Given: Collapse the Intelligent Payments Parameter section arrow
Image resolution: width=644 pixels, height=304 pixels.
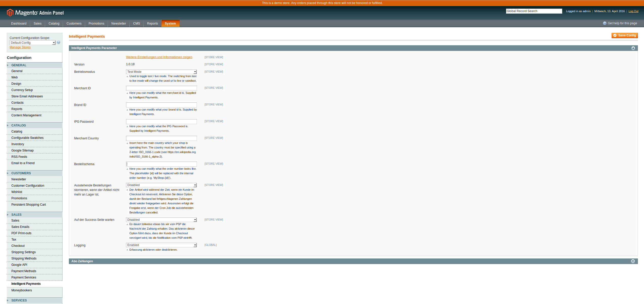Looking at the screenshot, I should point(633,48).
